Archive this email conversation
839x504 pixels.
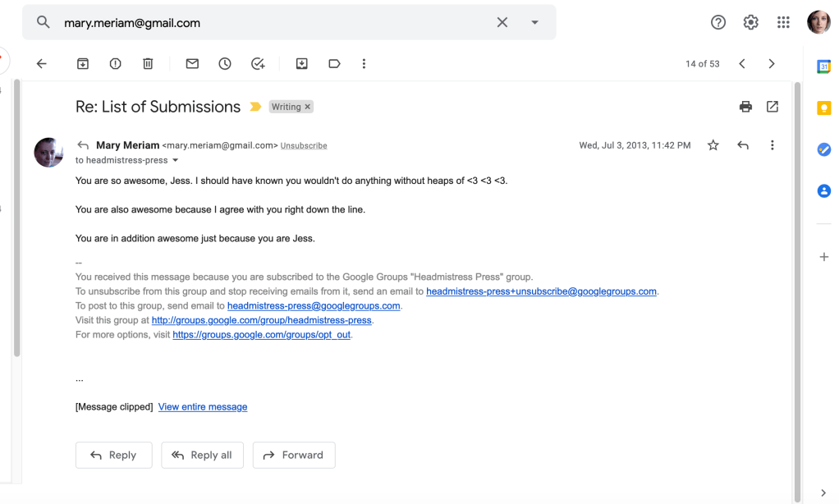click(x=83, y=64)
